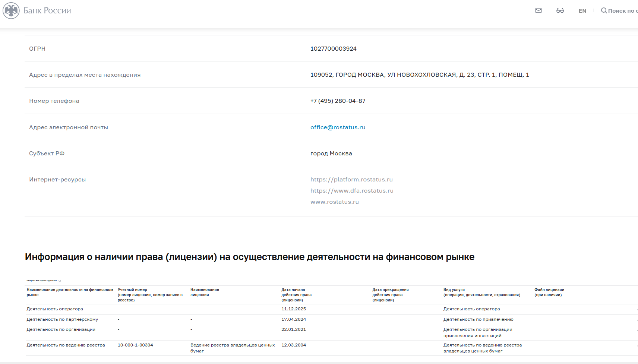
Task: Click "Адрес электронной почты" label
Action: pos(69,127)
